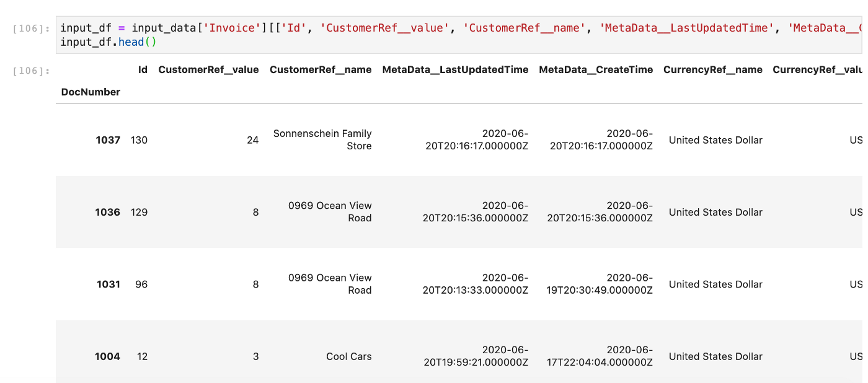Select the Cool Cars customer name cell
The width and height of the screenshot is (868, 383).
[348, 356]
